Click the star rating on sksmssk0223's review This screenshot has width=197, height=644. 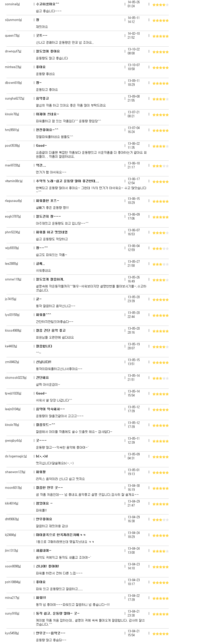tap(161, 378)
